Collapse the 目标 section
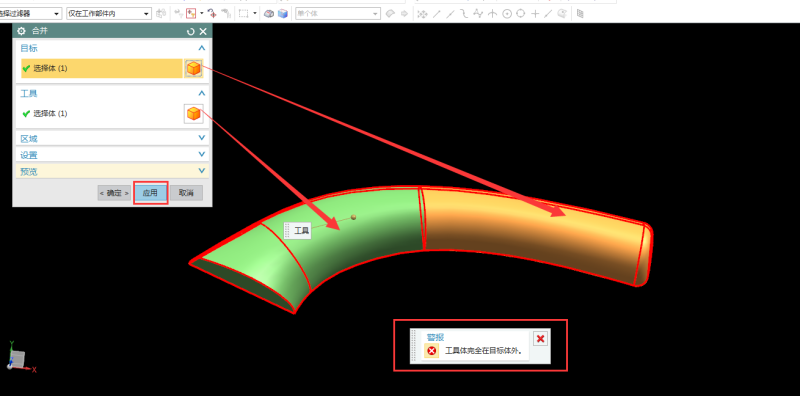800x396 pixels. [202, 48]
